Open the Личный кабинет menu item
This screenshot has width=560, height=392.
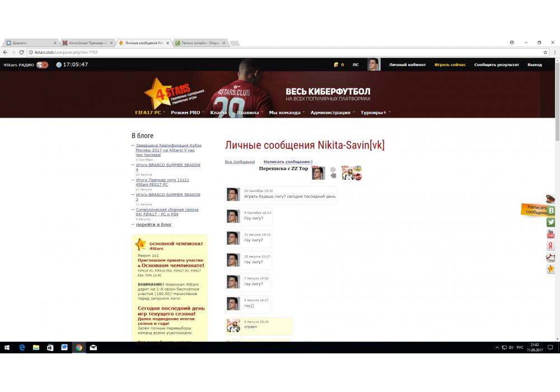[407, 65]
